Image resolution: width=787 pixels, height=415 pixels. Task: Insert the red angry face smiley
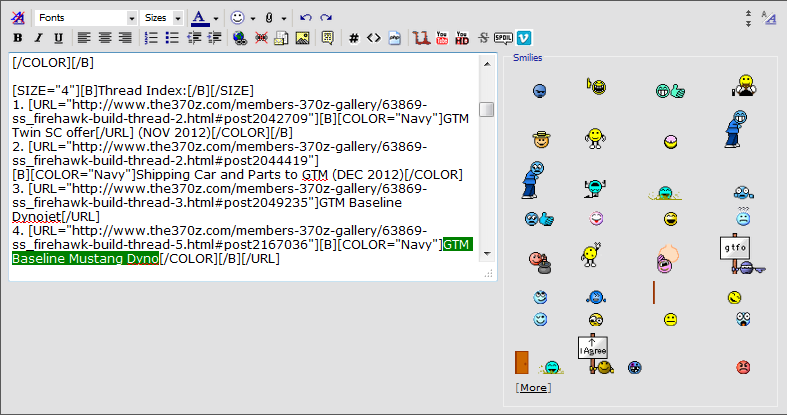[743, 367]
